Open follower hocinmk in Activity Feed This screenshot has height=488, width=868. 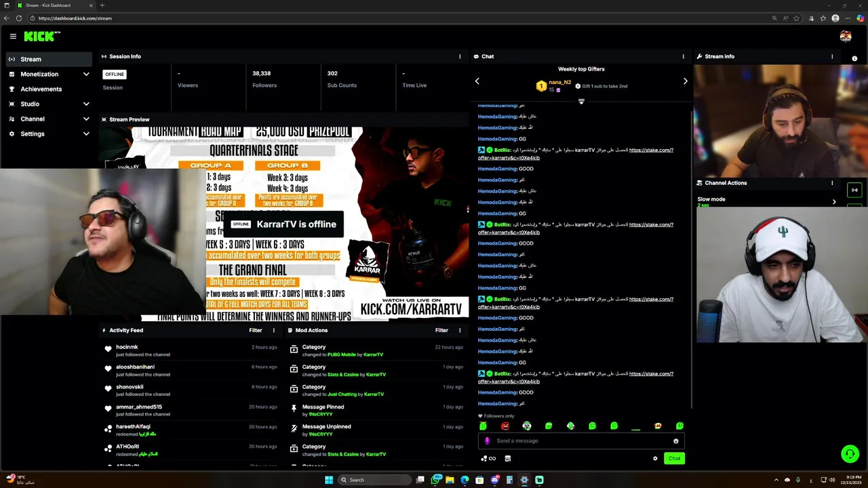(127, 347)
